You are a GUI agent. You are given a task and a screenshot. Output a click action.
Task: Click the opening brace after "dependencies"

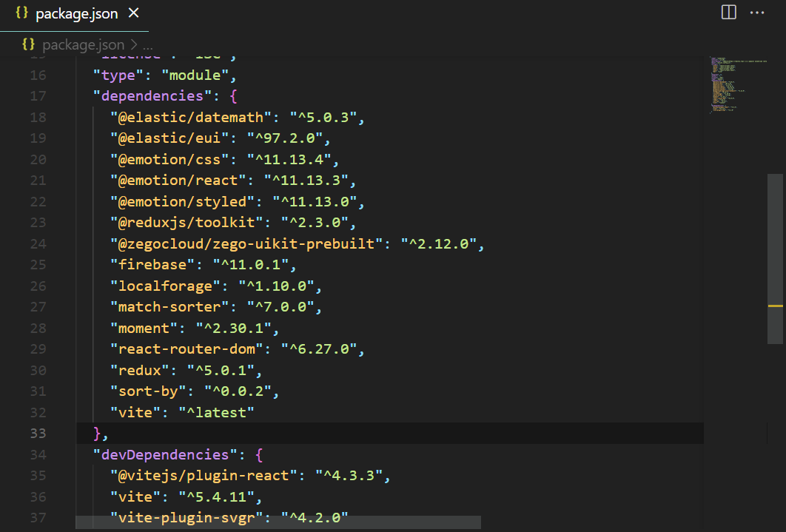pyautogui.click(x=233, y=96)
